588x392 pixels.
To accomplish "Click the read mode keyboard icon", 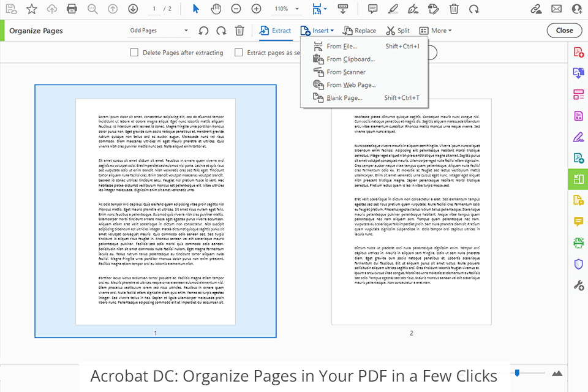I will pyautogui.click(x=343, y=9).
